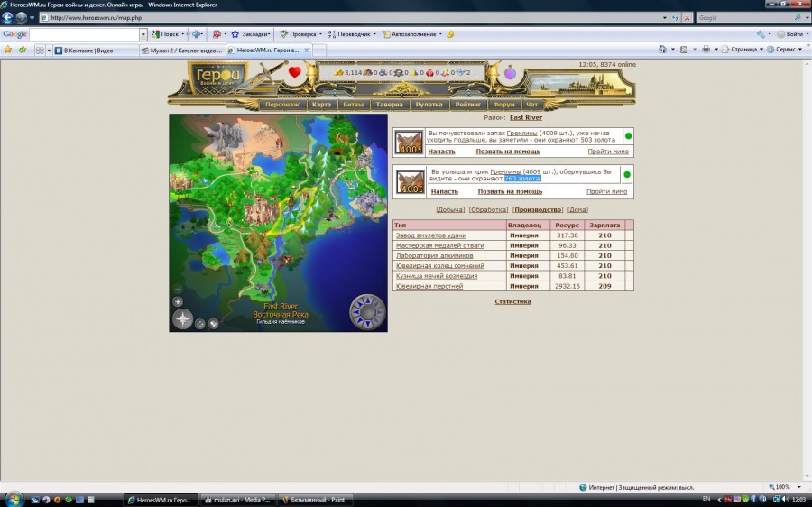Open the Чат game menu

click(x=531, y=105)
